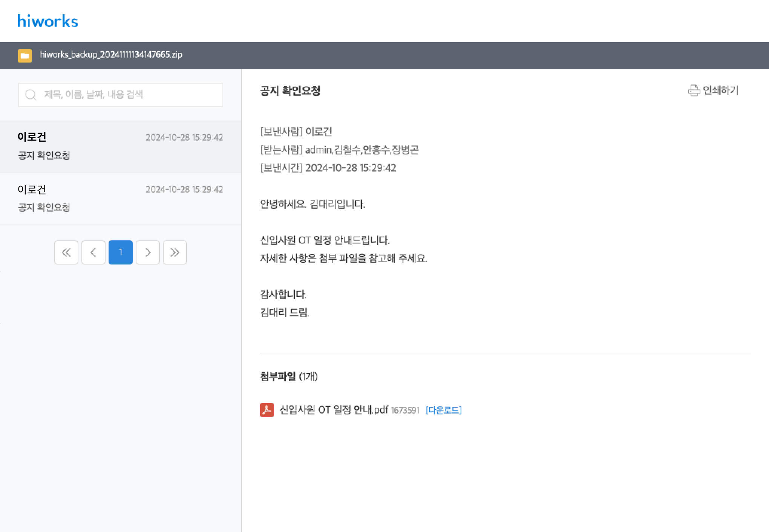Click the hiworks_backup zip filename in header
Image resolution: width=769 pixels, height=532 pixels.
(111, 55)
